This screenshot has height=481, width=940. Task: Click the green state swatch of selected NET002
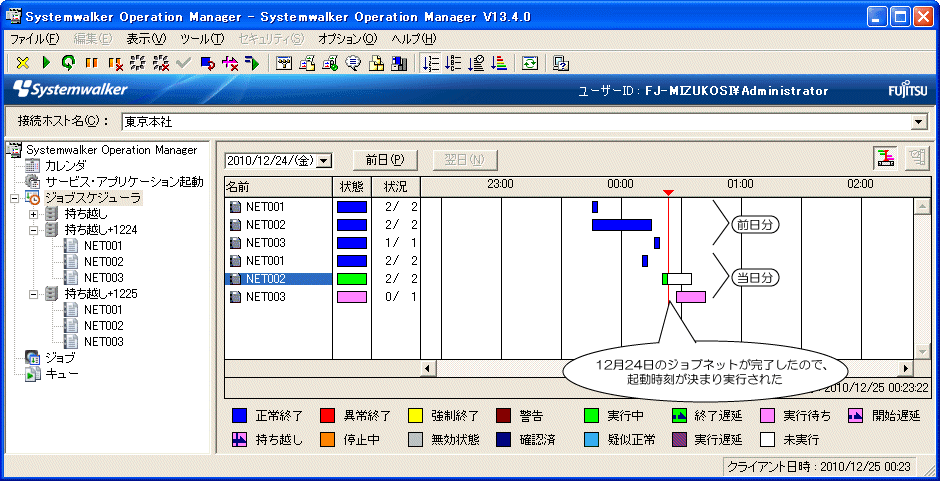(352, 279)
